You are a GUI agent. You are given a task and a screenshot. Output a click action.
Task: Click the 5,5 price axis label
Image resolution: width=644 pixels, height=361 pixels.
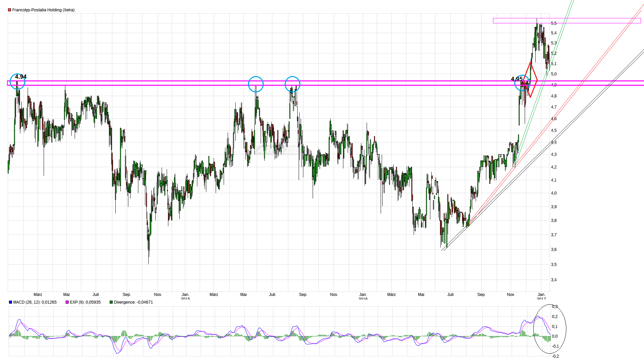554,23
